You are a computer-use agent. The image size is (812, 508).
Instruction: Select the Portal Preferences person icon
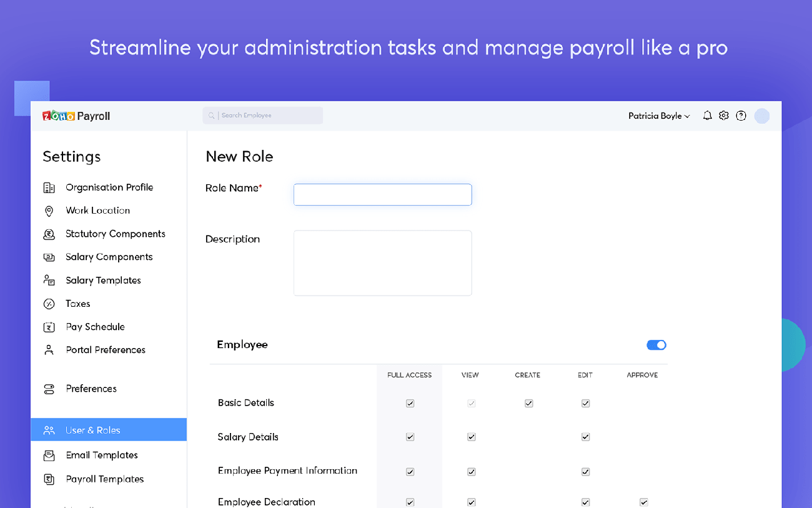tap(50, 349)
